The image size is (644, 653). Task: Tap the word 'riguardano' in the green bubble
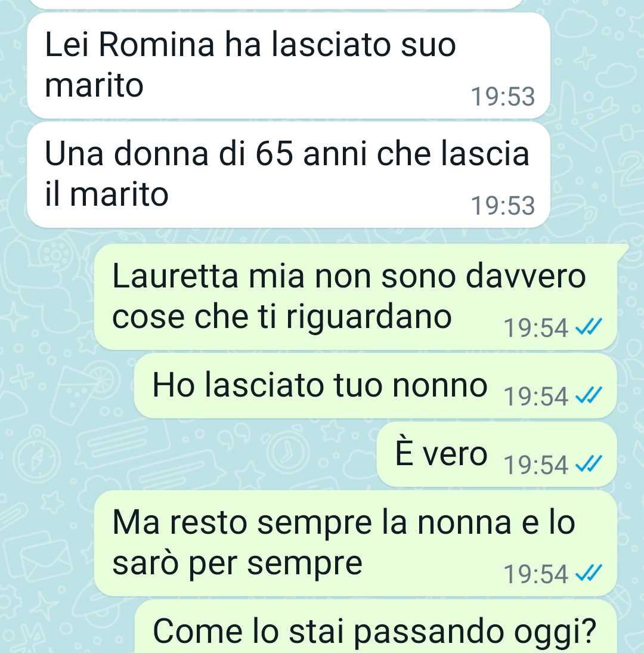[369, 318]
